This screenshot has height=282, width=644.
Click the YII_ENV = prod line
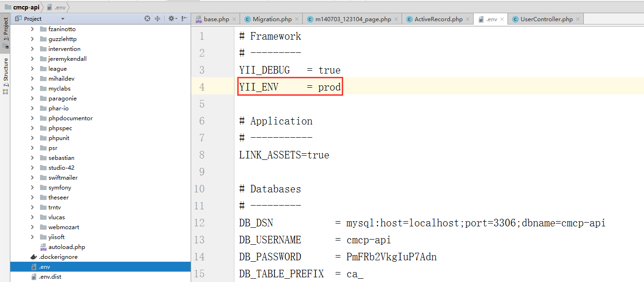tap(290, 87)
